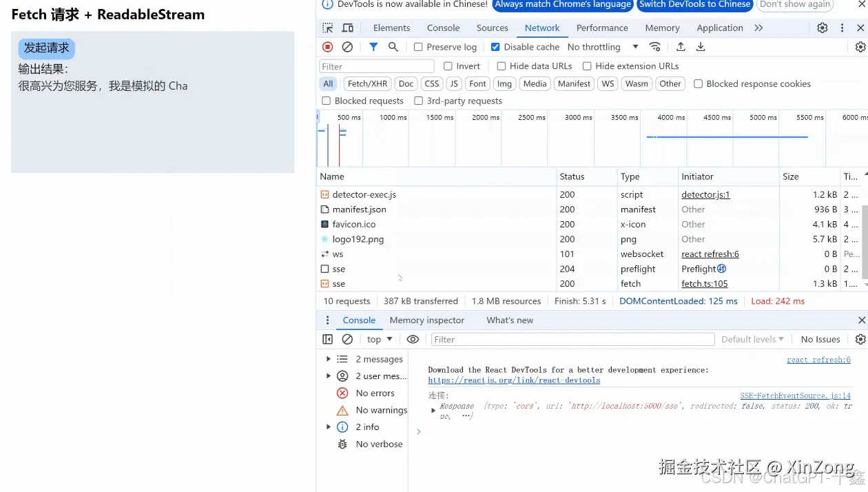Open Network panel settings gear
Image resolution: width=868 pixels, height=492 pixels.
click(860, 47)
